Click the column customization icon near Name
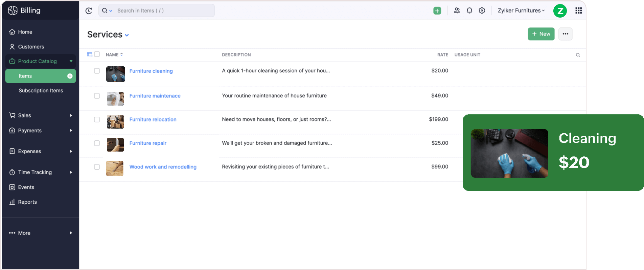 pos(90,54)
